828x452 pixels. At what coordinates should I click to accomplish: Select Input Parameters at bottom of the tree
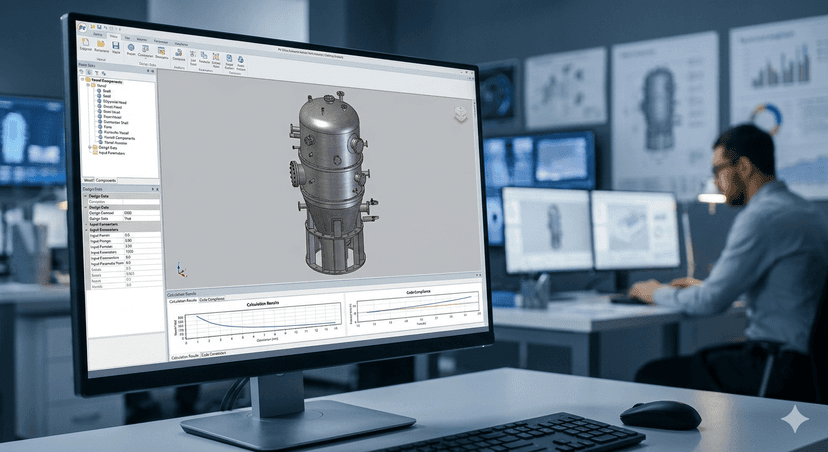point(112,153)
